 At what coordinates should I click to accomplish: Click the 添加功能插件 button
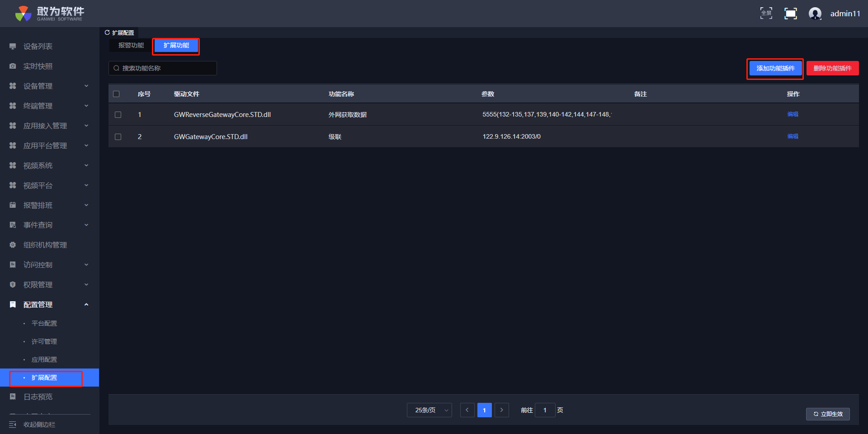pyautogui.click(x=775, y=69)
